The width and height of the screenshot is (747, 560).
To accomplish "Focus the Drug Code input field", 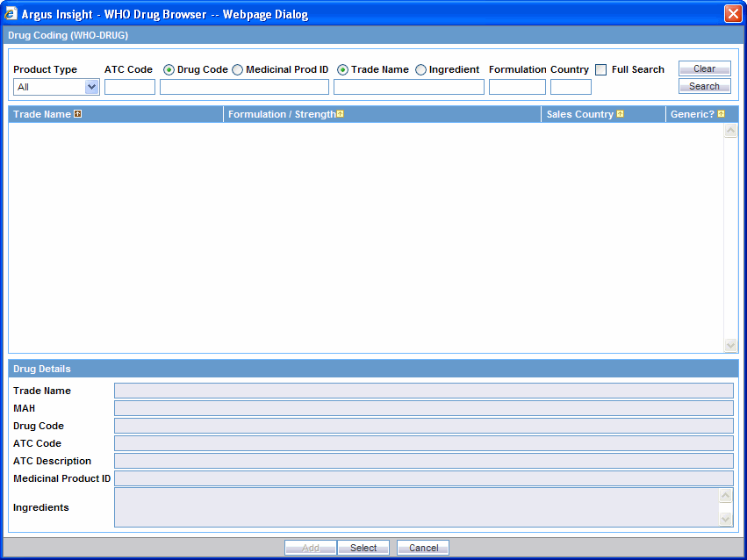I will 244,87.
